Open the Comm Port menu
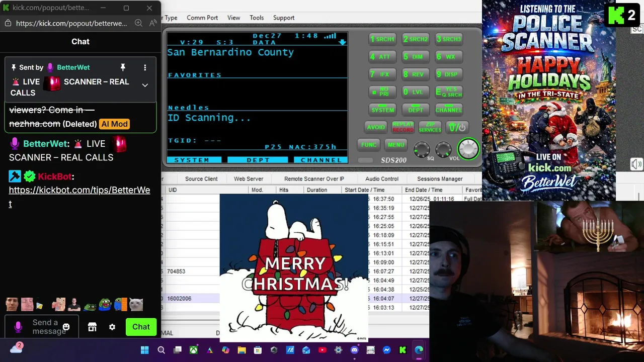This screenshot has height=362, width=644. point(202,18)
